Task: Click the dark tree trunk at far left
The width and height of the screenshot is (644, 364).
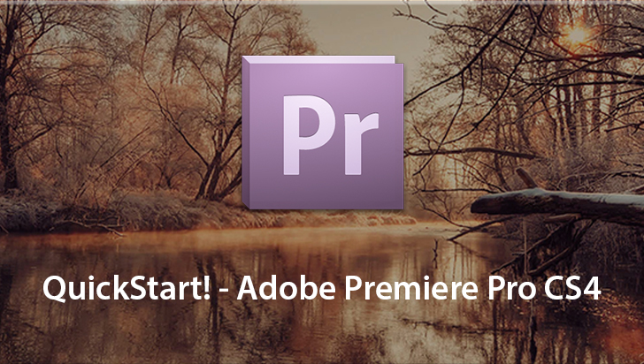Action: click(x=8, y=123)
